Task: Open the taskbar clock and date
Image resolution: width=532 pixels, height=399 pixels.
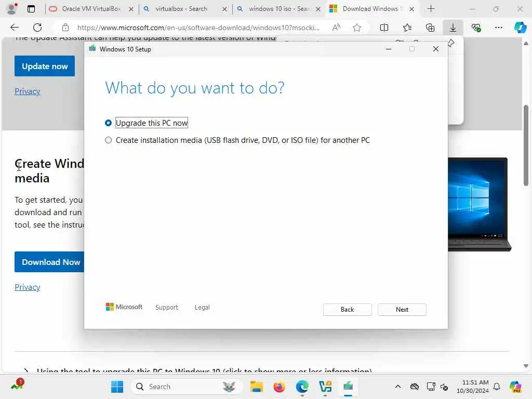Action: (472, 387)
